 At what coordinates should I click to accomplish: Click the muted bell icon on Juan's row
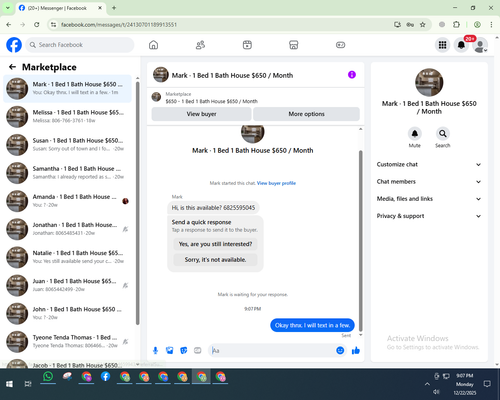pyautogui.click(x=125, y=285)
